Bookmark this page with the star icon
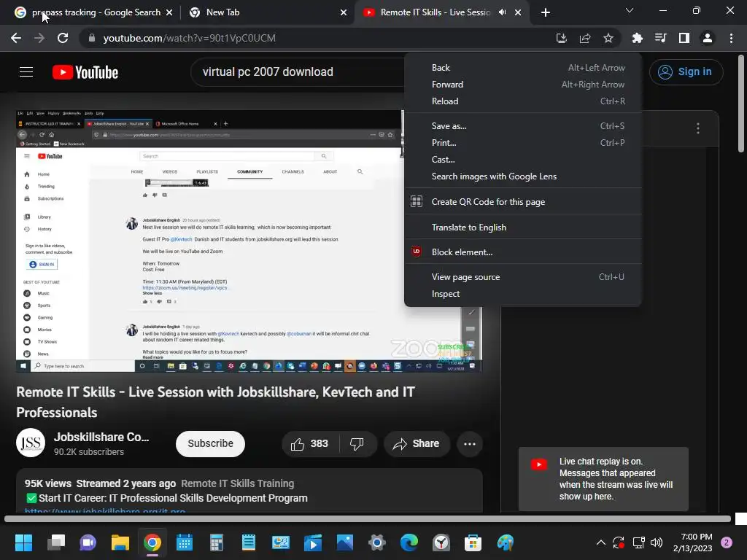Screen dimensions: 747x560 click(608, 38)
